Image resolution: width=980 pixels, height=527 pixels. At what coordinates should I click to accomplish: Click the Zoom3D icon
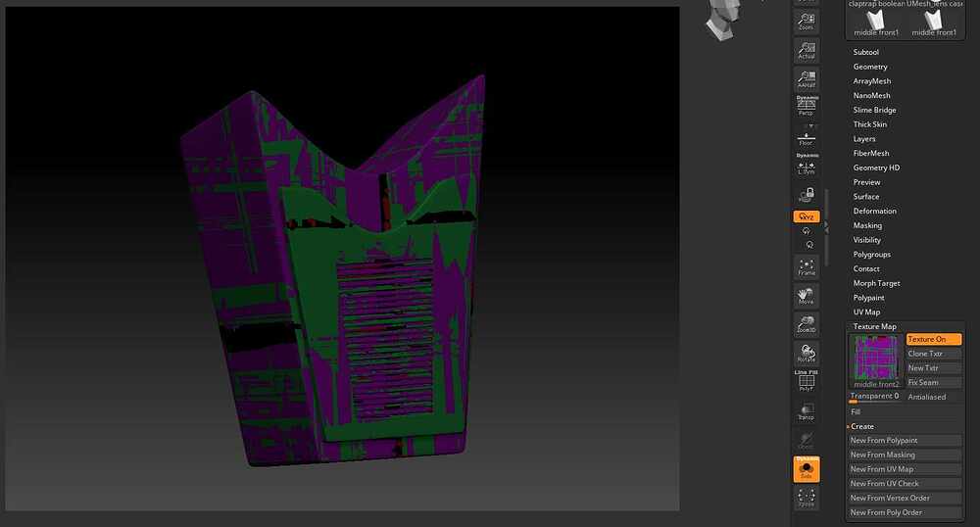(807, 324)
